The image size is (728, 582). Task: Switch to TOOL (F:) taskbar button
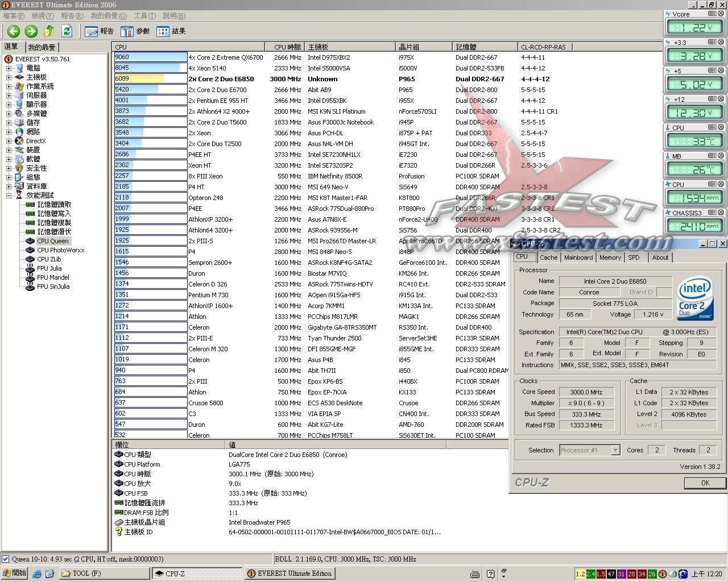104,573
